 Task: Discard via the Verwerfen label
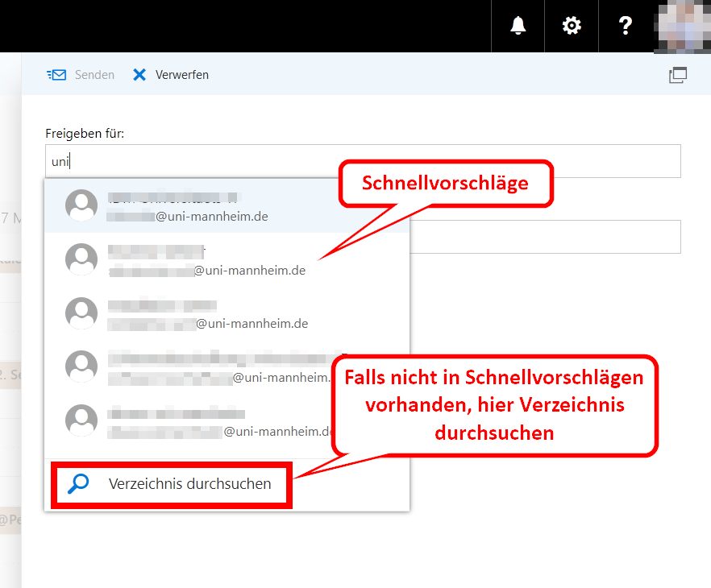tap(182, 75)
